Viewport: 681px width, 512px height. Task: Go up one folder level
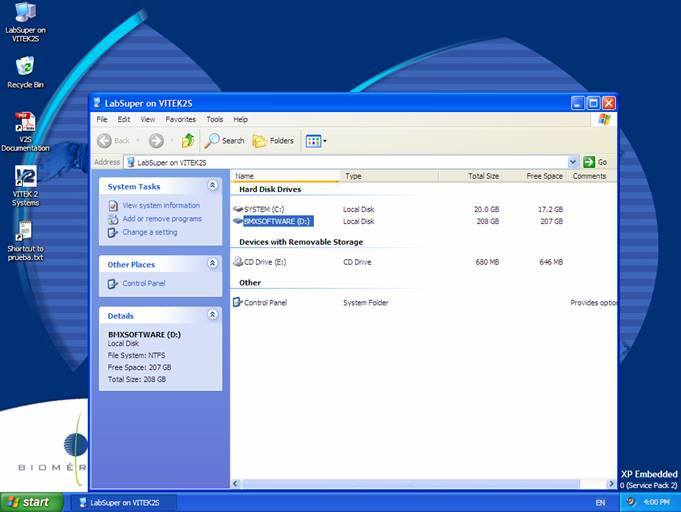(188, 141)
